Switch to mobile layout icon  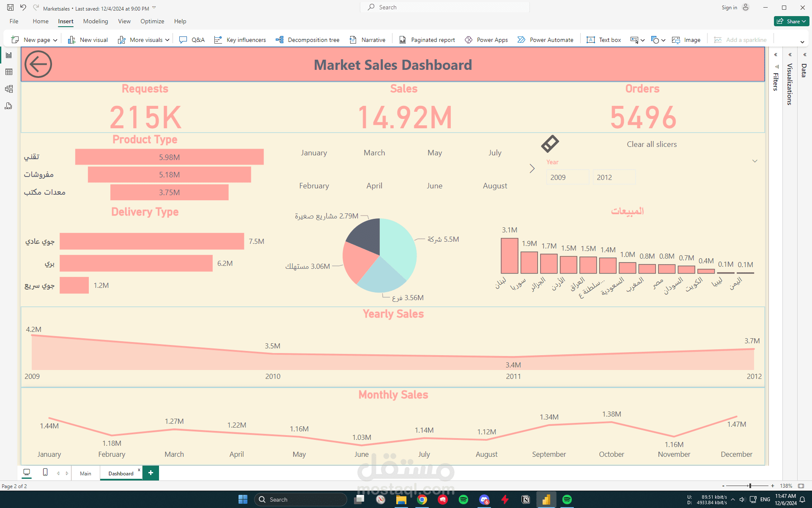[x=45, y=472]
